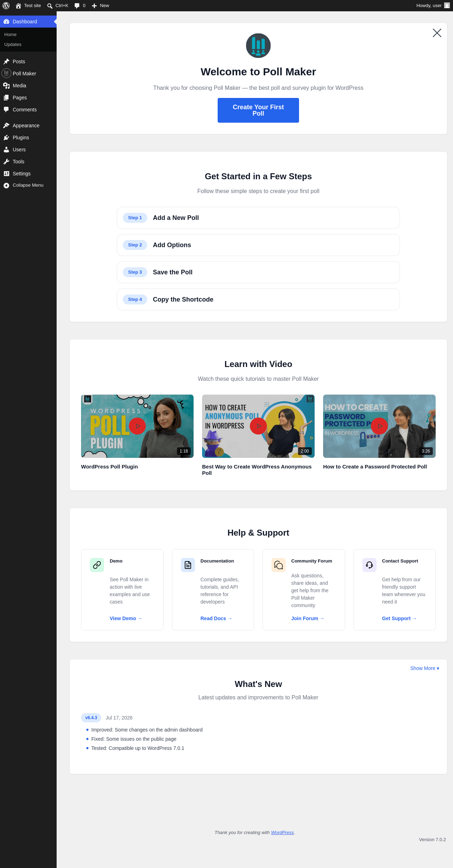Viewport: 453px width, 868px height.
Task: Click the Media icon in sidebar
Action: (x=6, y=86)
